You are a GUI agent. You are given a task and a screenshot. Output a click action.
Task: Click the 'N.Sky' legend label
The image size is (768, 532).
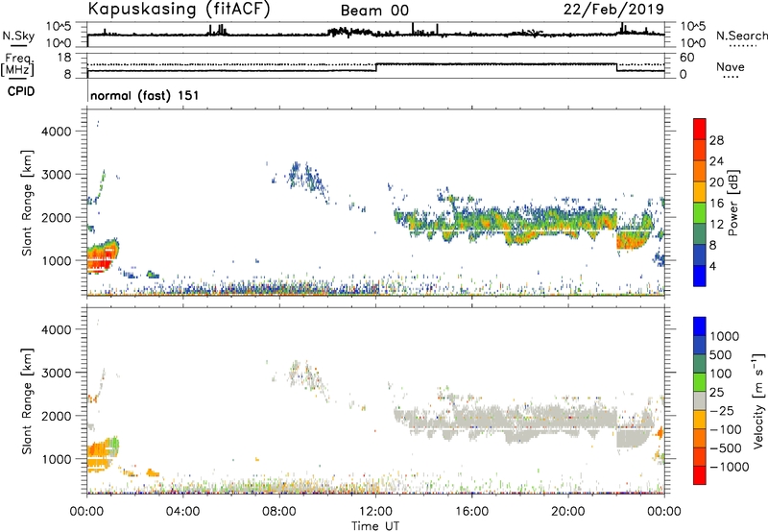coord(18,36)
